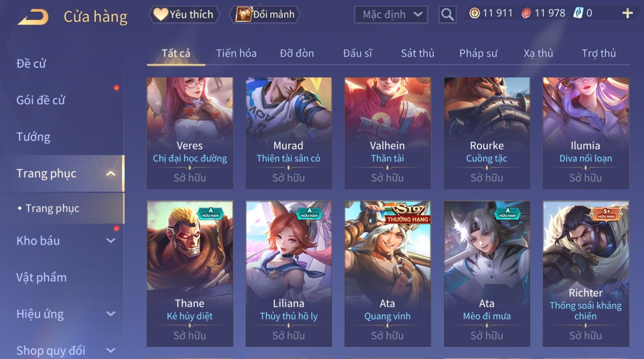644x359 pixels.
Task: Select Veres Chị đại học đường skin card
Action: (190, 133)
